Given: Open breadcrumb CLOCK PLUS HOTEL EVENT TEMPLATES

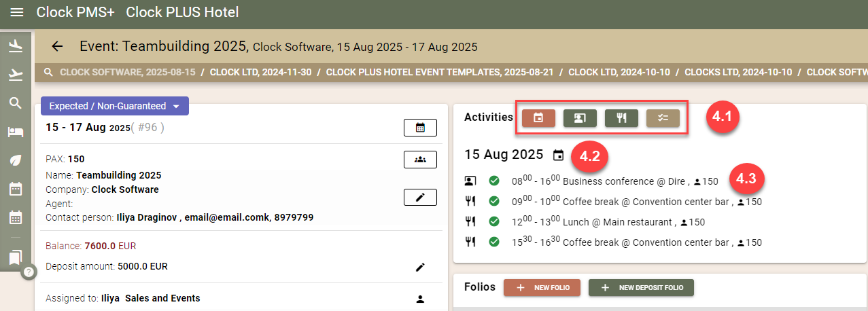Looking at the screenshot, I should [x=439, y=72].
